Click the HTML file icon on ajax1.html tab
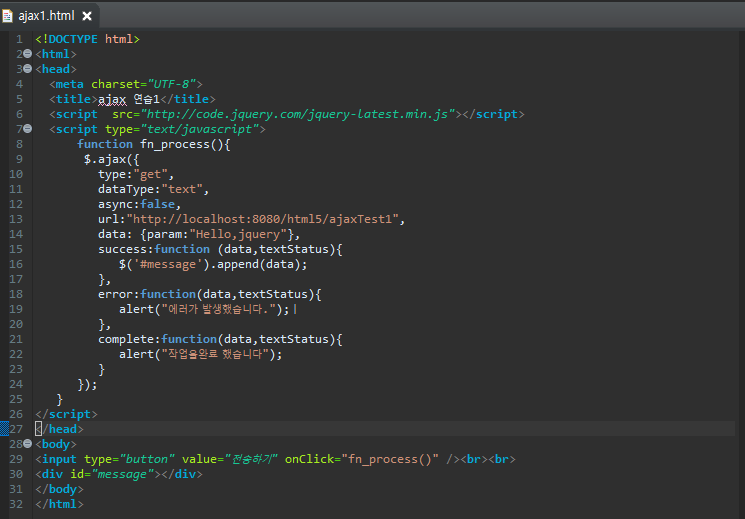 point(7,16)
